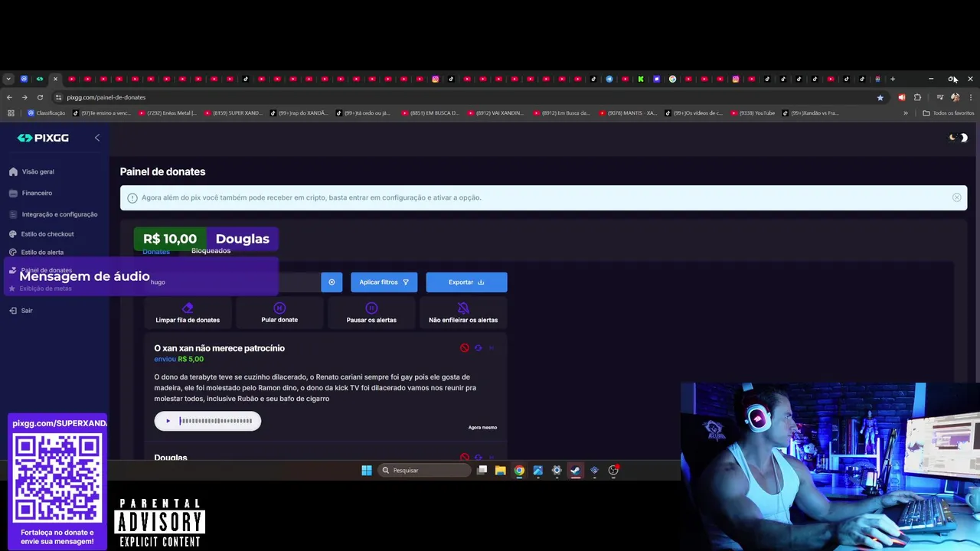Open the Chrome three-dot menu
980x551 pixels.
[971, 97]
